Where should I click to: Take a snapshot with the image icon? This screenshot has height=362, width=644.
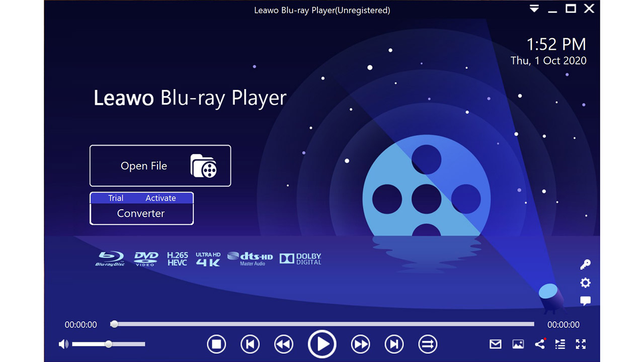tap(518, 344)
